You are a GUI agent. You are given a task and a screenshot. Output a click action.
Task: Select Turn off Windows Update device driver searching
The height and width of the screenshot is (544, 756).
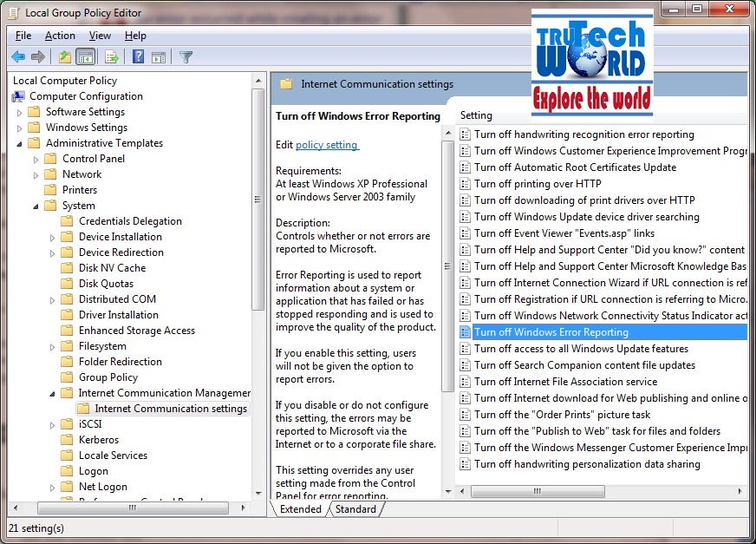coord(586,217)
